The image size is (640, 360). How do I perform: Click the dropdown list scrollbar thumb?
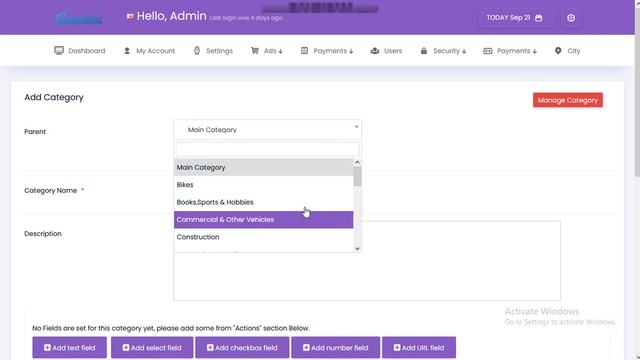pyautogui.click(x=358, y=176)
